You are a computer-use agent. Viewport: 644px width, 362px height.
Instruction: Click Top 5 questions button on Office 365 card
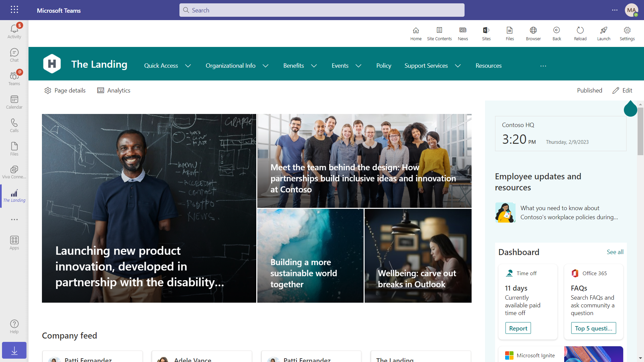pyautogui.click(x=593, y=328)
